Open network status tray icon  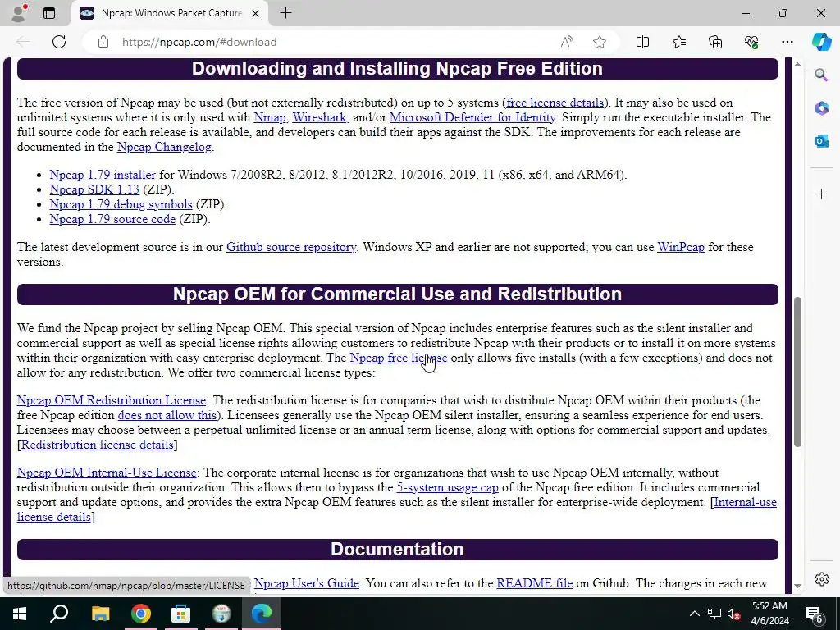(x=714, y=614)
